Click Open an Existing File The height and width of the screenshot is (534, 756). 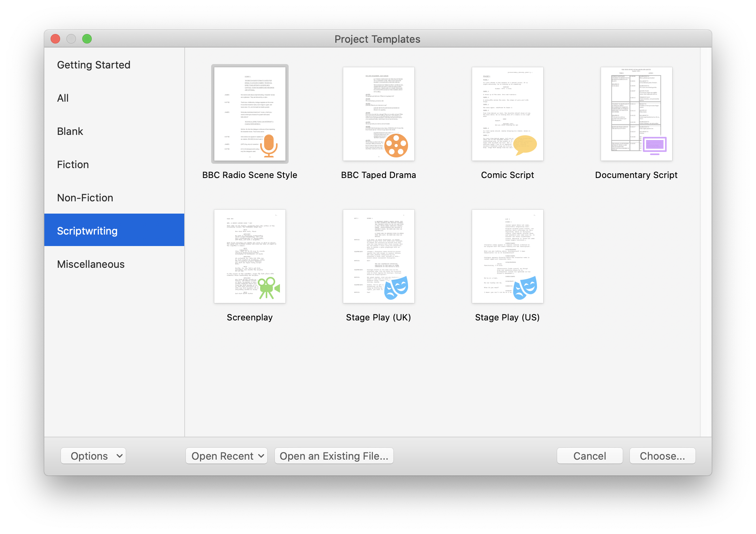pyautogui.click(x=334, y=456)
